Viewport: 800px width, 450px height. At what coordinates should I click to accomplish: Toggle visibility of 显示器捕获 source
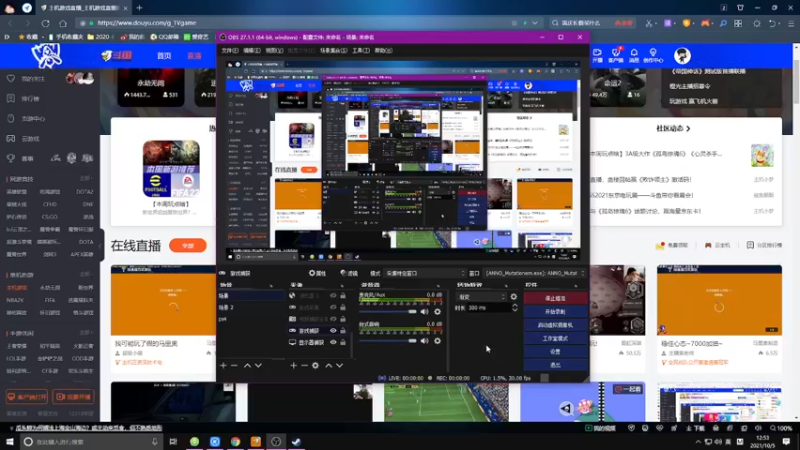coord(333,342)
